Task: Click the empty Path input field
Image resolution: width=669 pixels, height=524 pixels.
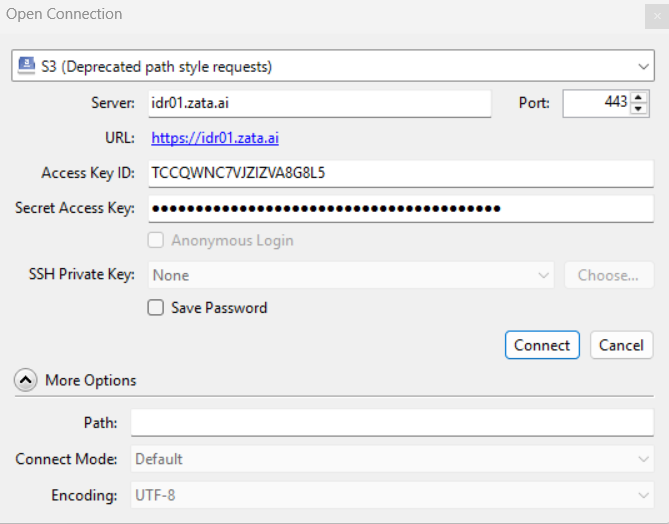Action: click(392, 423)
